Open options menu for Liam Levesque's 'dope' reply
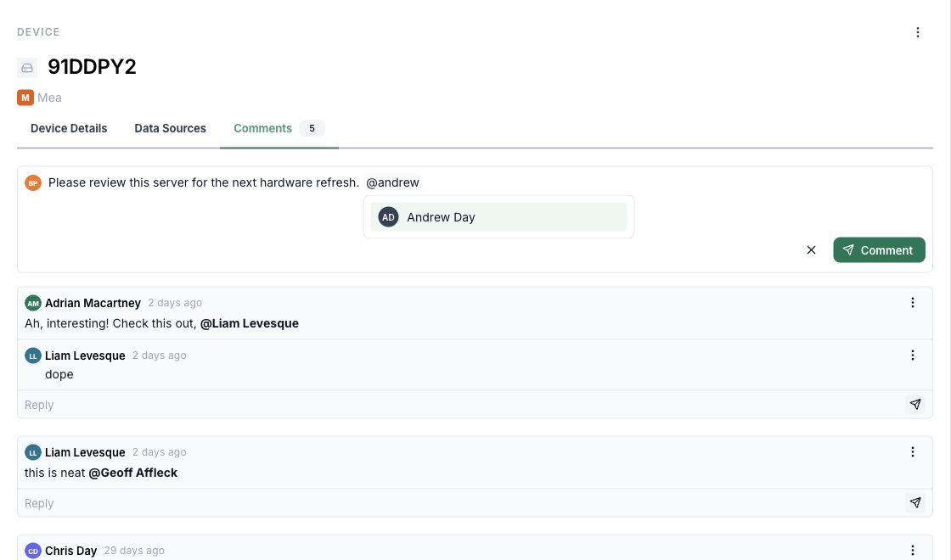This screenshot has width=951, height=560. click(x=913, y=356)
